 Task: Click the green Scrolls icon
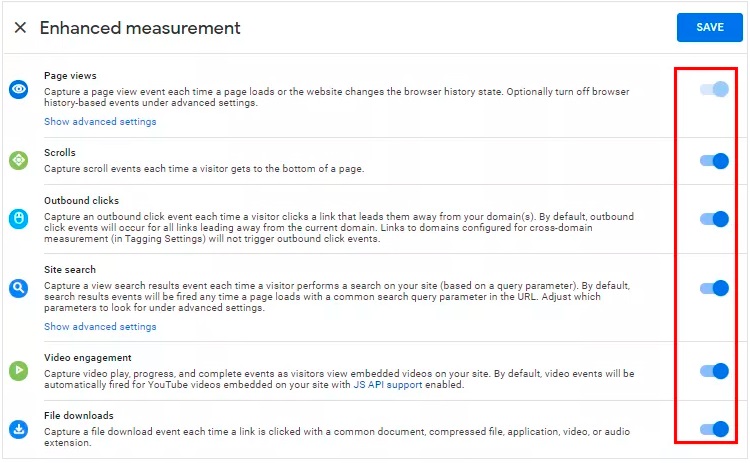pyautogui.click(x=19, y=160)
